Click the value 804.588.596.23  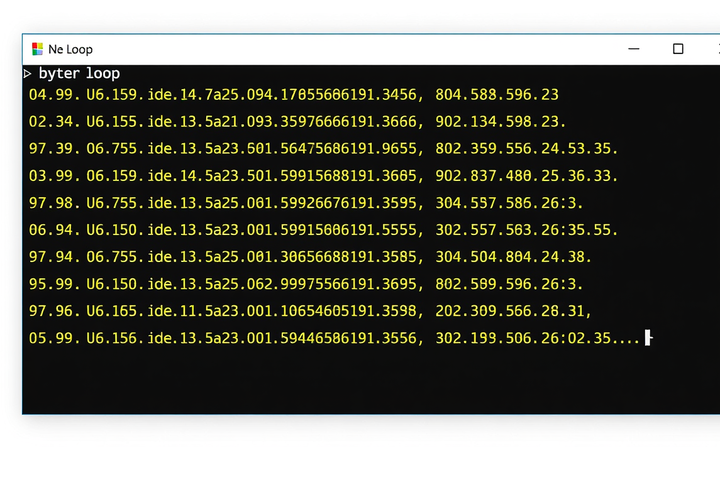497,95
